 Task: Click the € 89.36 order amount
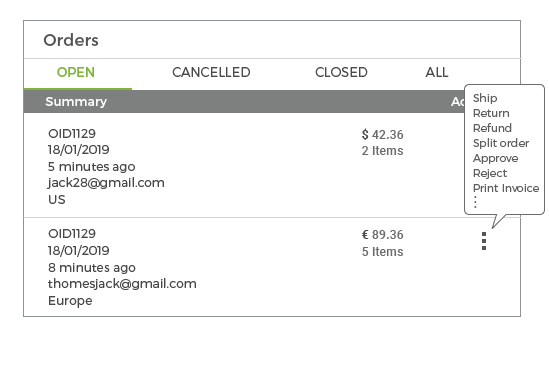[x=382, y=235]
